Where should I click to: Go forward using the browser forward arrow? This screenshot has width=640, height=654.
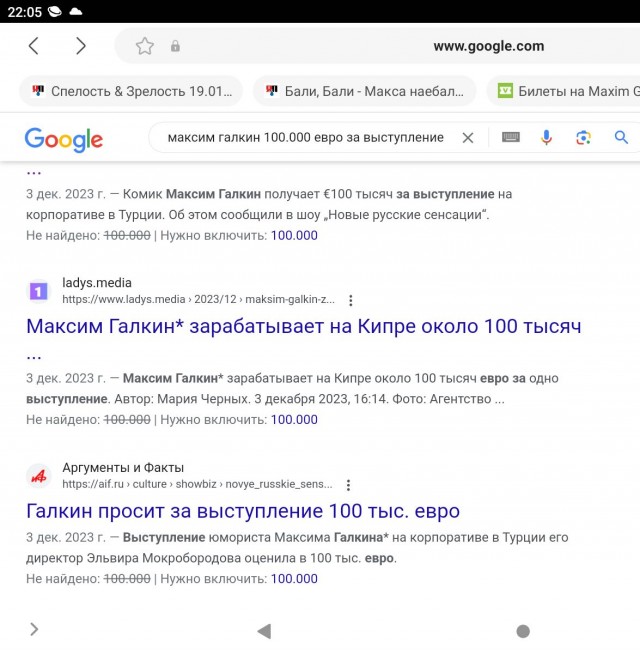click(81, 46)
